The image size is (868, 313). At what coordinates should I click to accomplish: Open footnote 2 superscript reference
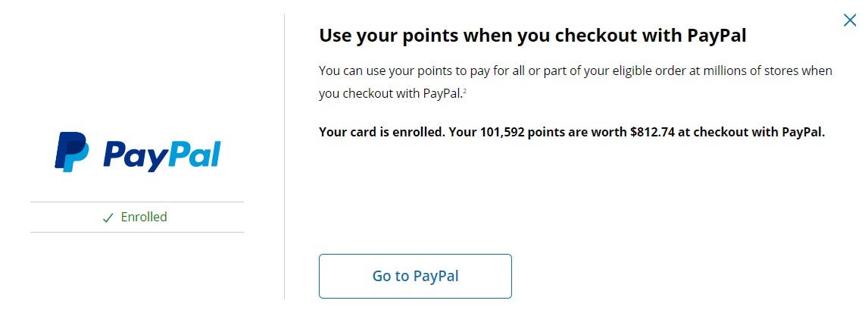[x=464, y=91]
